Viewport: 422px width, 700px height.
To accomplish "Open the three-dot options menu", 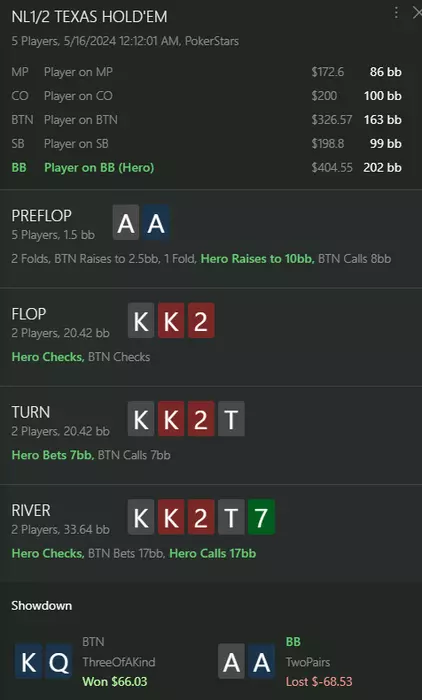I will tap(396, 13).
